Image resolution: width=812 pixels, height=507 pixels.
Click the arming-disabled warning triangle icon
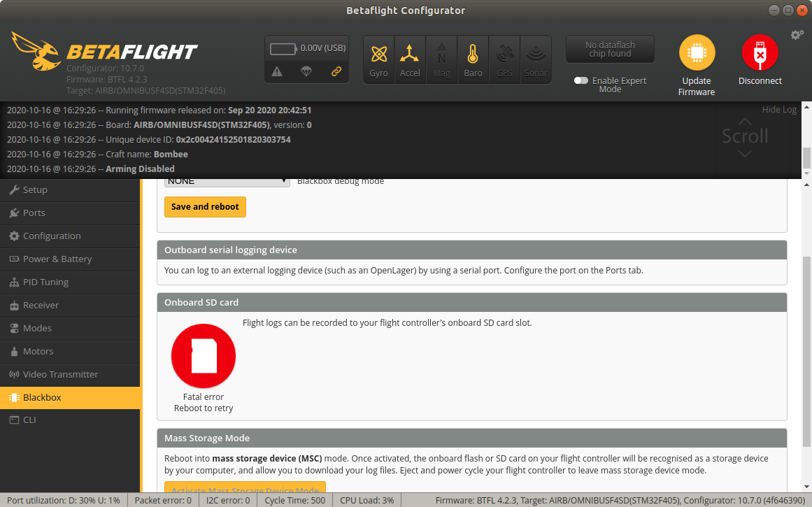[277, 71]
